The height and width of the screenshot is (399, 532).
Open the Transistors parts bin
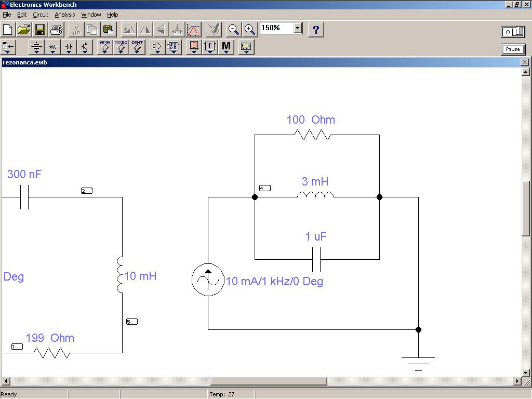coord(85,47)
